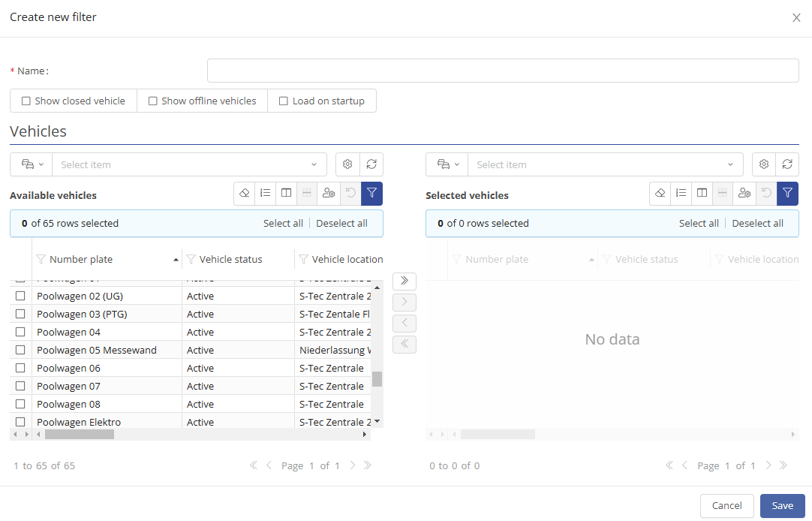Viewport: 812px width, 521px height.
Task: Click the eraser icon in Available vehicles toolbar
Action: pyautogui.click(x=244, y=193)
